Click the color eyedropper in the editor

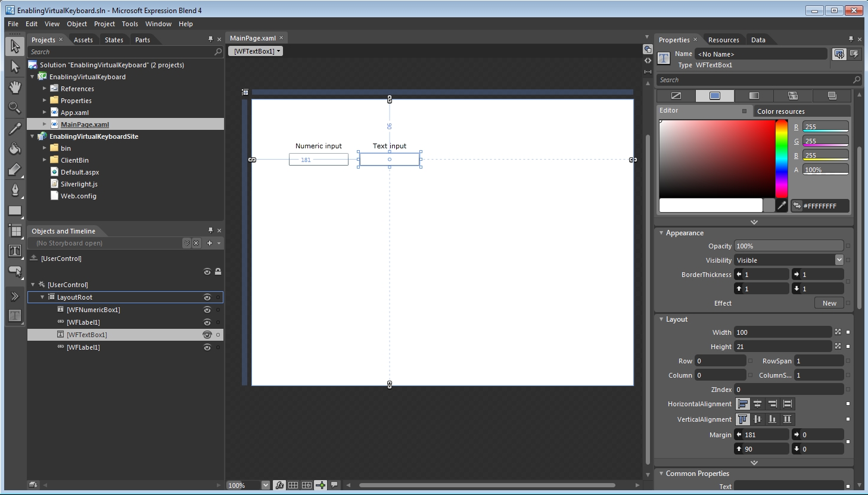(x=782, y=206)
